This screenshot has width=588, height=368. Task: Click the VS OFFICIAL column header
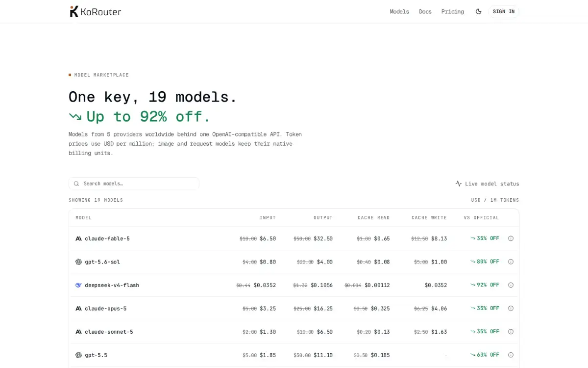481,217
